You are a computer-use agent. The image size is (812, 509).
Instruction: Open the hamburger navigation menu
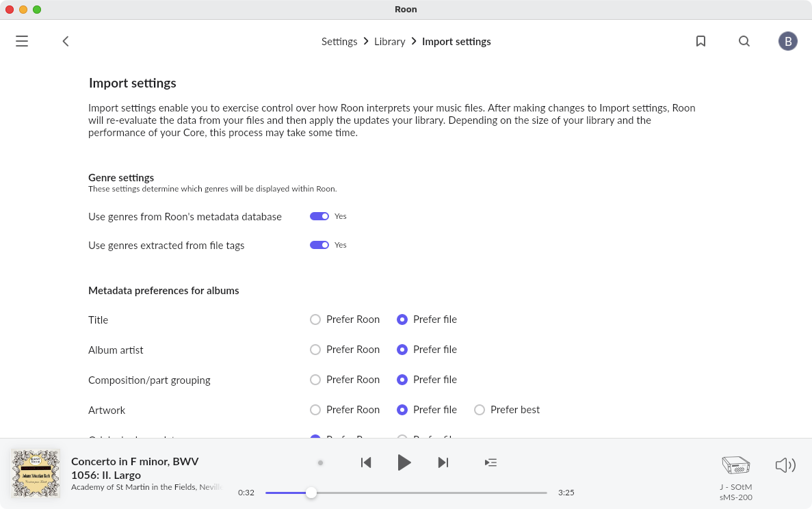22,42
